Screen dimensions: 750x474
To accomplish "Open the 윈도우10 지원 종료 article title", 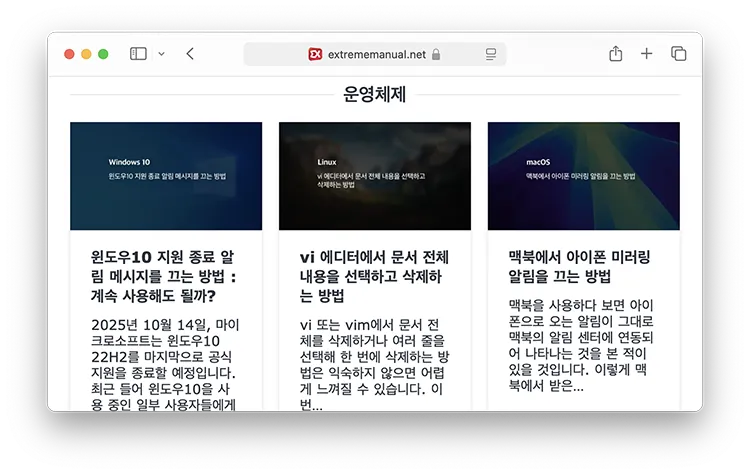I will tap(163, 276).
